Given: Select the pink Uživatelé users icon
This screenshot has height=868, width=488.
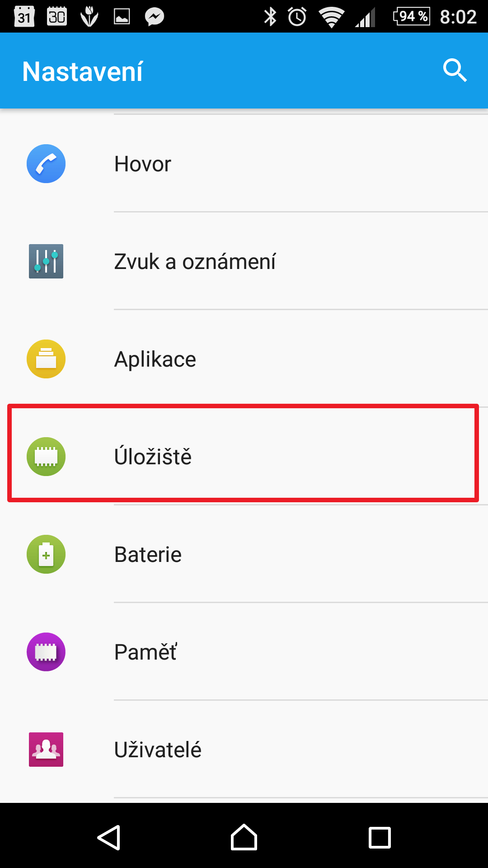Looking at the screenshot, I should pyautogui.click(x=46, y=750).
